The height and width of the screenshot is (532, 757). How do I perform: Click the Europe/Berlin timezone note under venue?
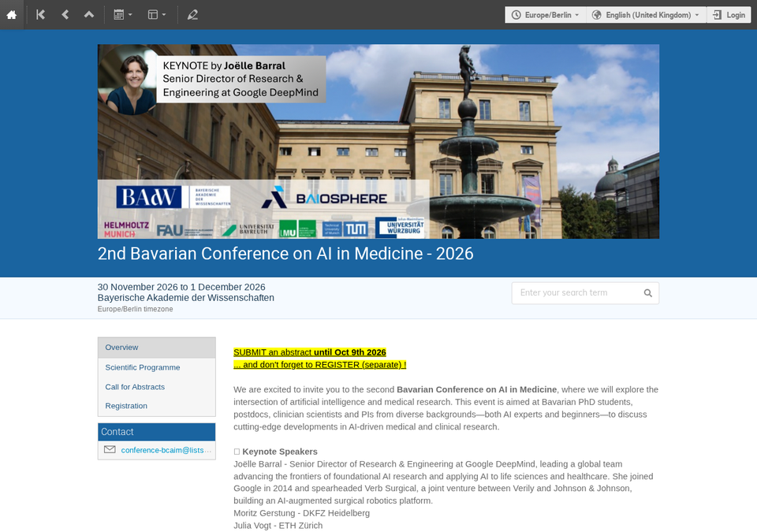tap(135, 309)
